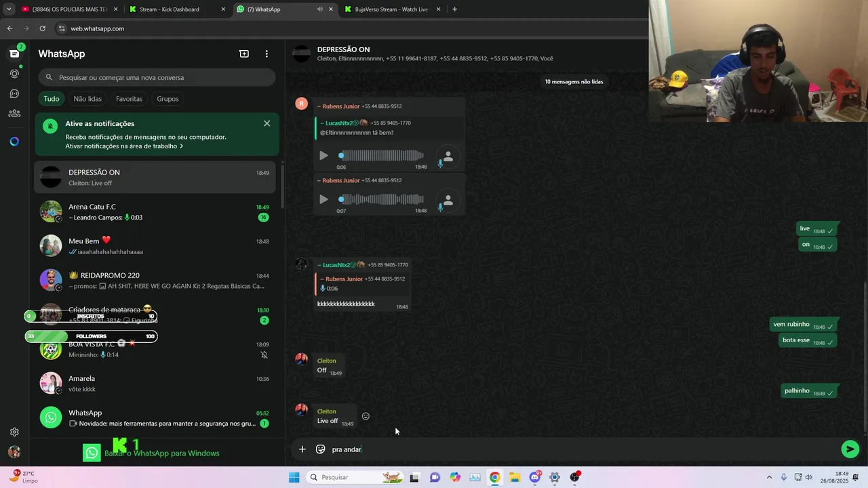Click quoted Rubens Junior 0:06 reply

tap(362, 283)
